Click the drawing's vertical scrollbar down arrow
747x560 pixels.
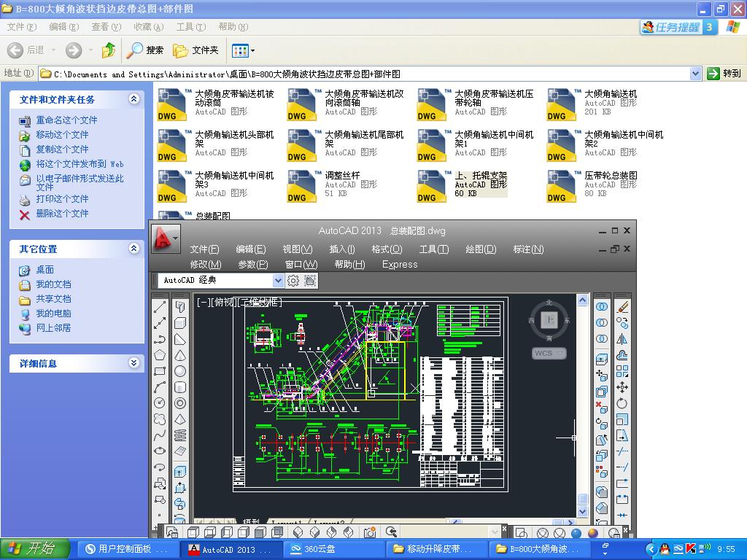click(x=582, y=512)
